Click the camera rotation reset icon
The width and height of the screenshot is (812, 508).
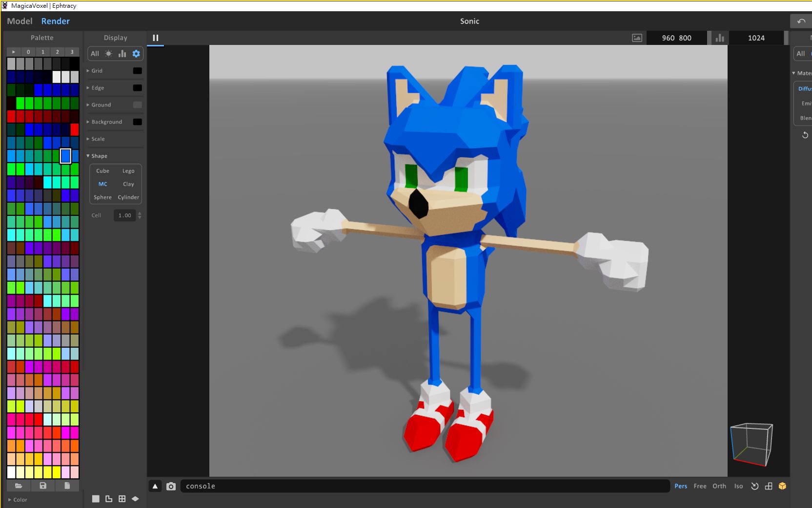pos(754,486)
